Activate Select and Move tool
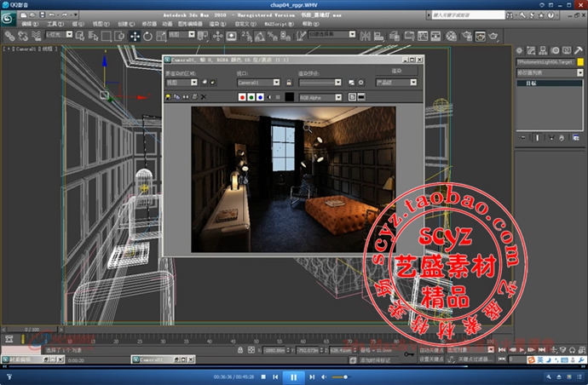This screenshot has height=385, width=588. pos(135,36)
